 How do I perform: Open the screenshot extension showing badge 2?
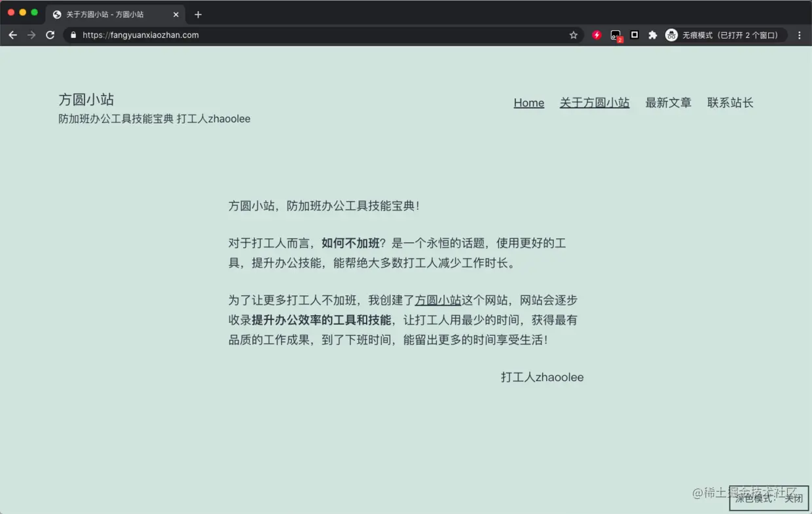(x=615, y=35)
